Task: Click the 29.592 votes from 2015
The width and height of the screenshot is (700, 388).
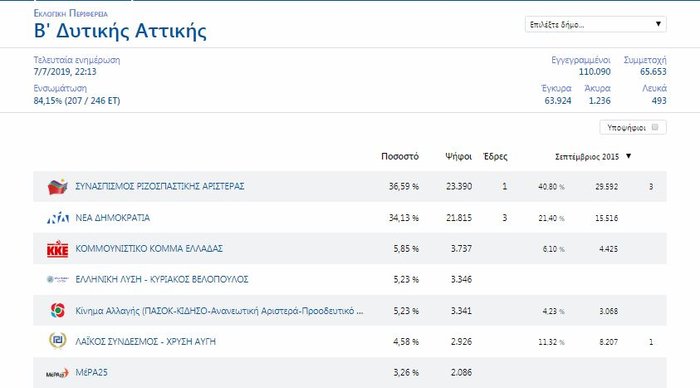Action: 607,187
